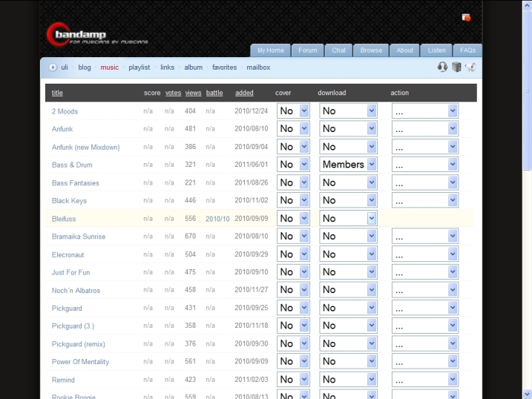
Task: Open the 2 Moods song
Action: (x=65, y=111)
